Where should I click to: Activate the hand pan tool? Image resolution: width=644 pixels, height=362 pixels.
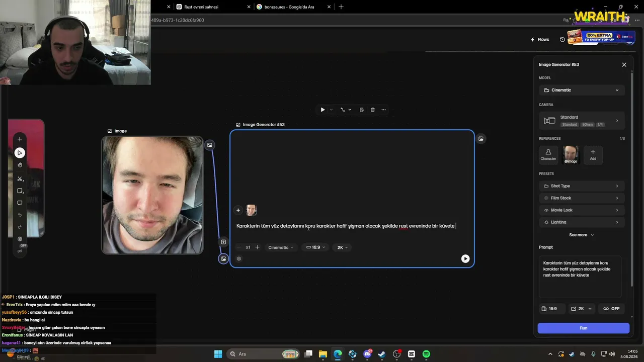click(x=20, y=165)
